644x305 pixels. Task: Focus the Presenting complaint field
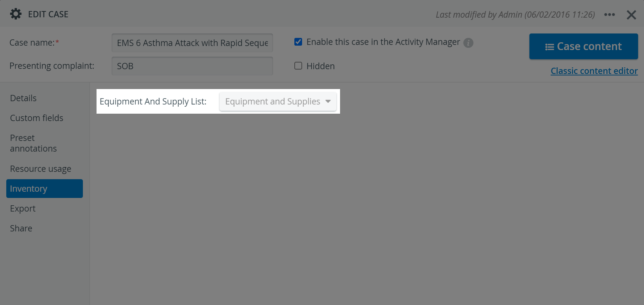point(192,66)
